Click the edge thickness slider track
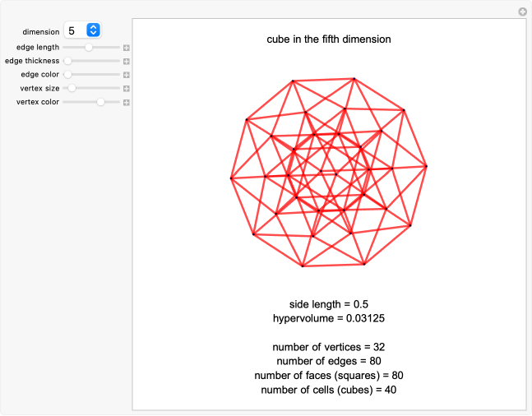 coord(92,61)
